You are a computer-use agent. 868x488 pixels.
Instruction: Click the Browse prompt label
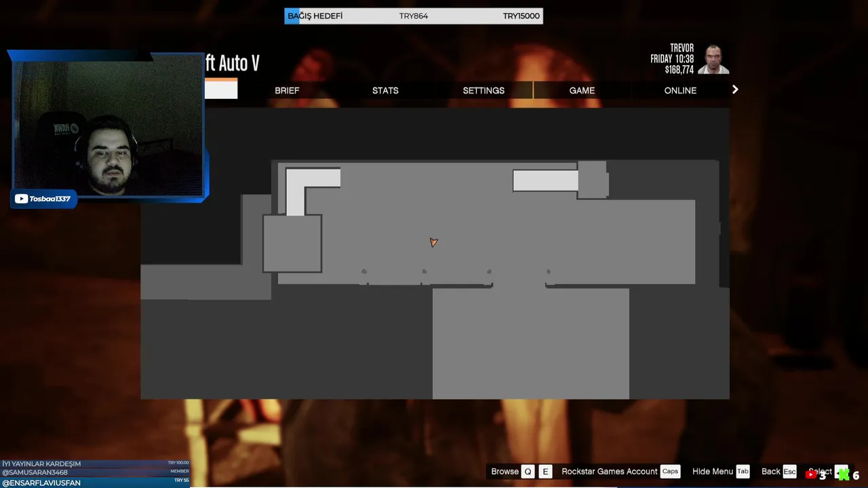click(505, 472)
